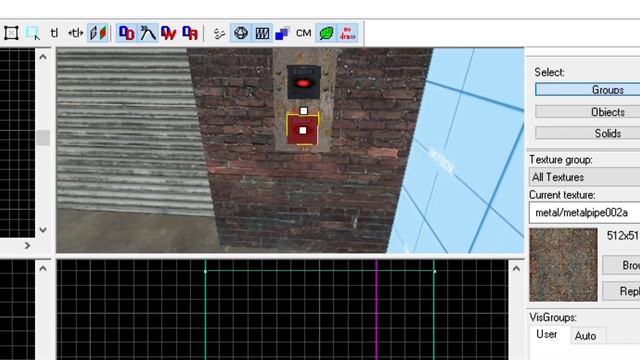The width and height of the screenshot is (640, 360).
Task: Toggle face alignment mode icon
Action: tap(98, 33)
